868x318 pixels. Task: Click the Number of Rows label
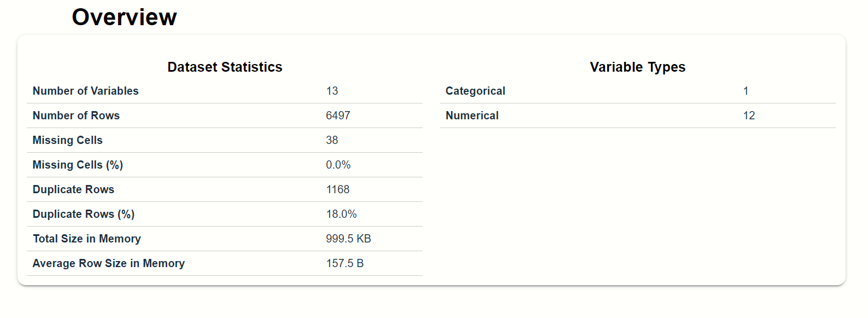point(76,115)
